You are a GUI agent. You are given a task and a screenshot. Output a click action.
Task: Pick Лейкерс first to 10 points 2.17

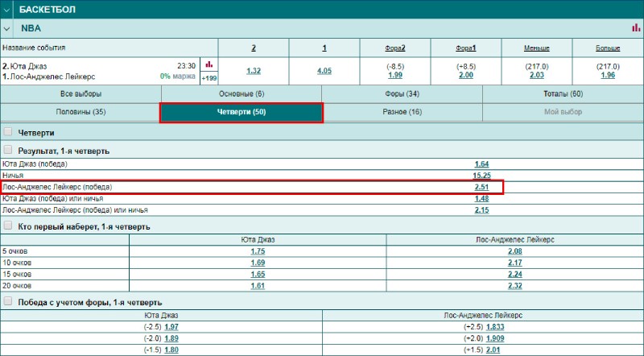click(514, 263)
